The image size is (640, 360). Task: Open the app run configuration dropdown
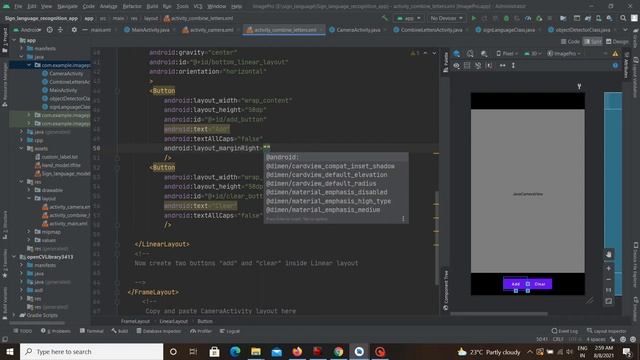409,18
